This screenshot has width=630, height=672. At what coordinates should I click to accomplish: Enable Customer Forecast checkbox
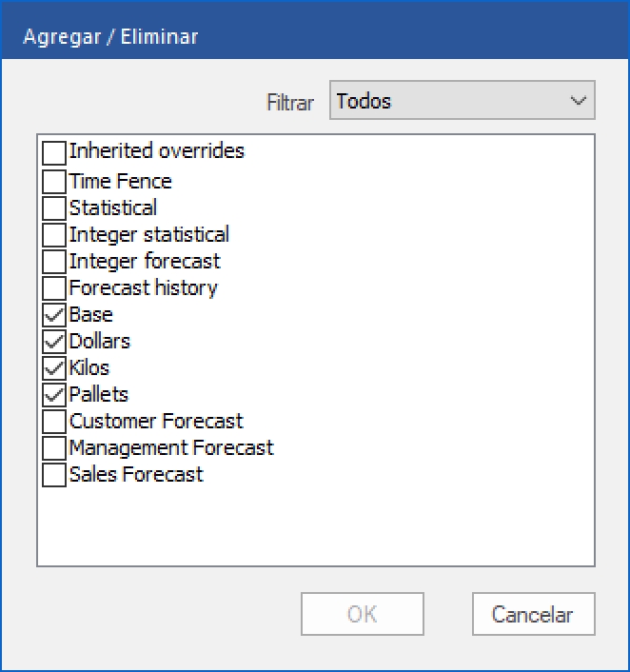click(54, 422)
